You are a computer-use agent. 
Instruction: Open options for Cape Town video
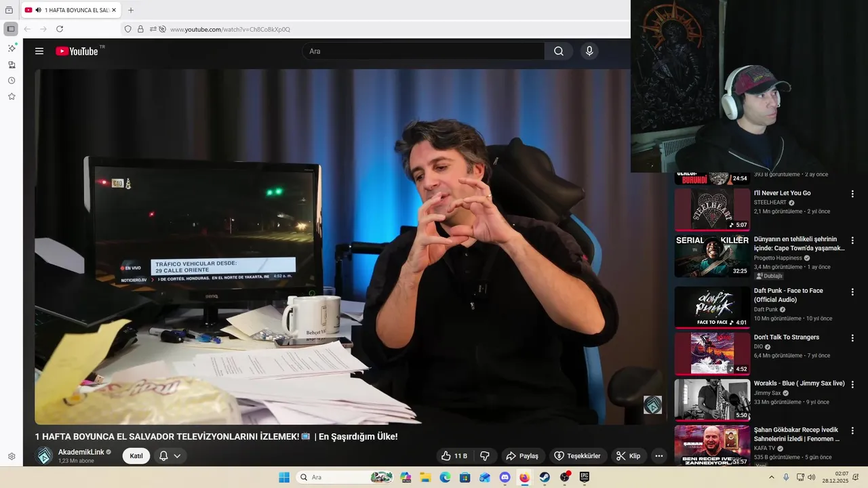(852, 240)
